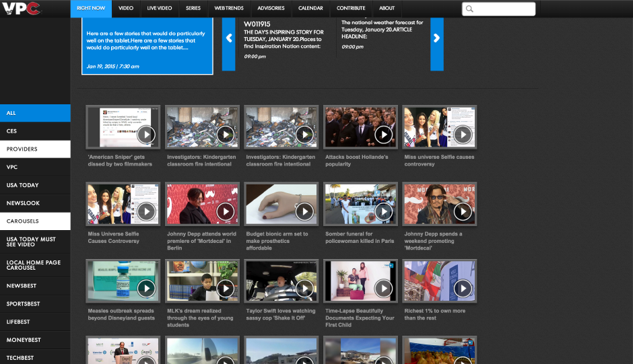This screenshot has width=633, height=364.
Task: Play the 'Richest 1%' video
Action: 463,289
